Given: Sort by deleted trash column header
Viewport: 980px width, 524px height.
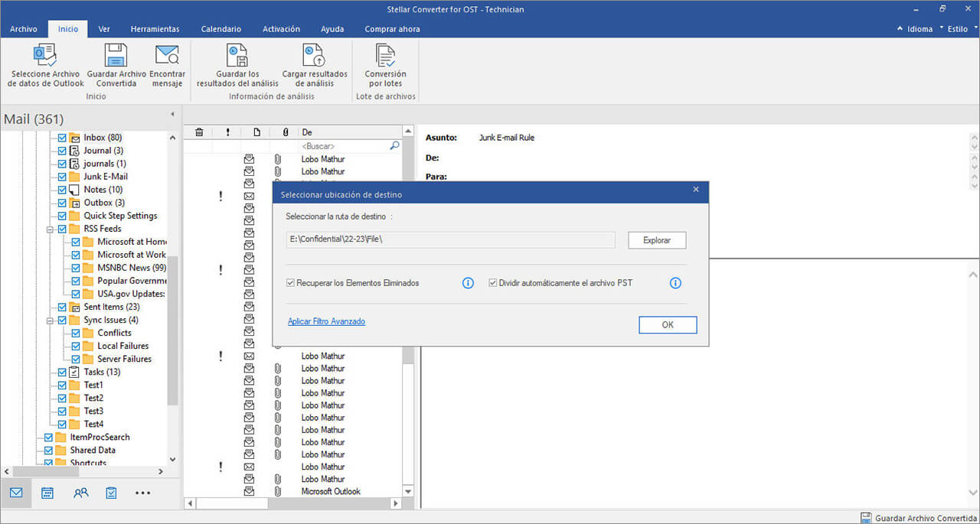Looking at the screenshot, I should (x=199, y=132).
